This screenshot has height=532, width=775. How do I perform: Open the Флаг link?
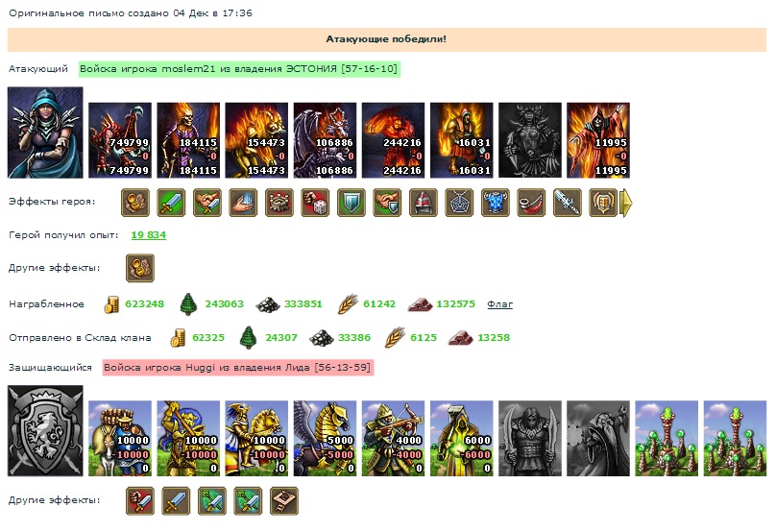(499, 304)
